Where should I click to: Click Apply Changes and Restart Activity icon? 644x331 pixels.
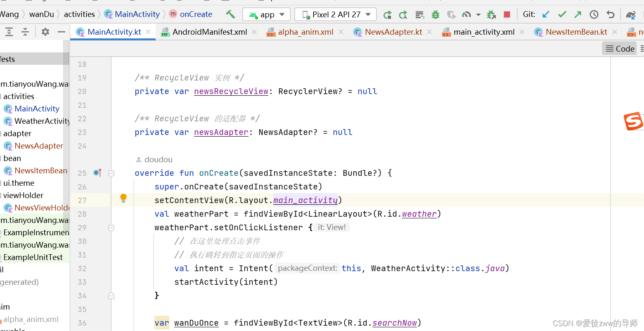[403, 15]
